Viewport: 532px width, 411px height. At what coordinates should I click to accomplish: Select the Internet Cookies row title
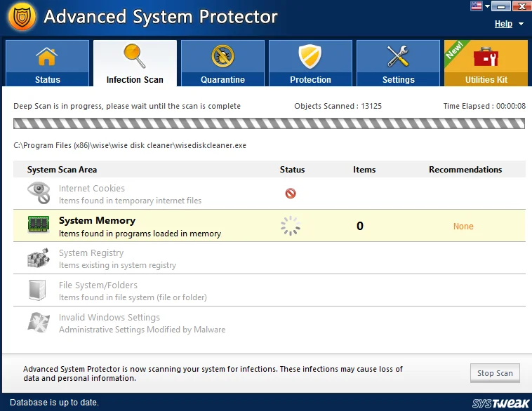92,188
